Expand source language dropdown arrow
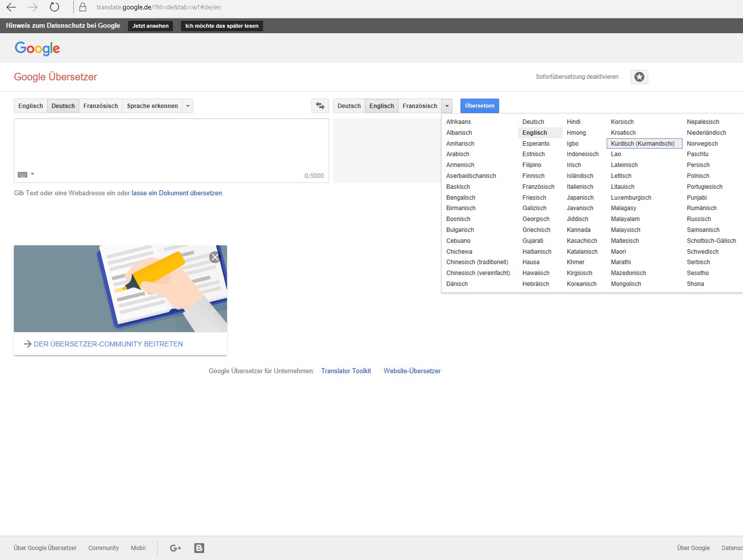This screenshot has width=743, height=560. (x=188, y=106)
